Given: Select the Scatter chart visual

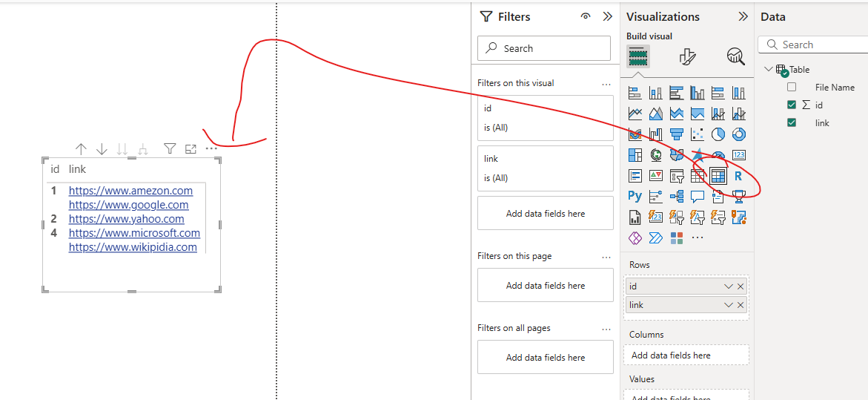Looking at the screenshot, I should click(x=697, y=134).
